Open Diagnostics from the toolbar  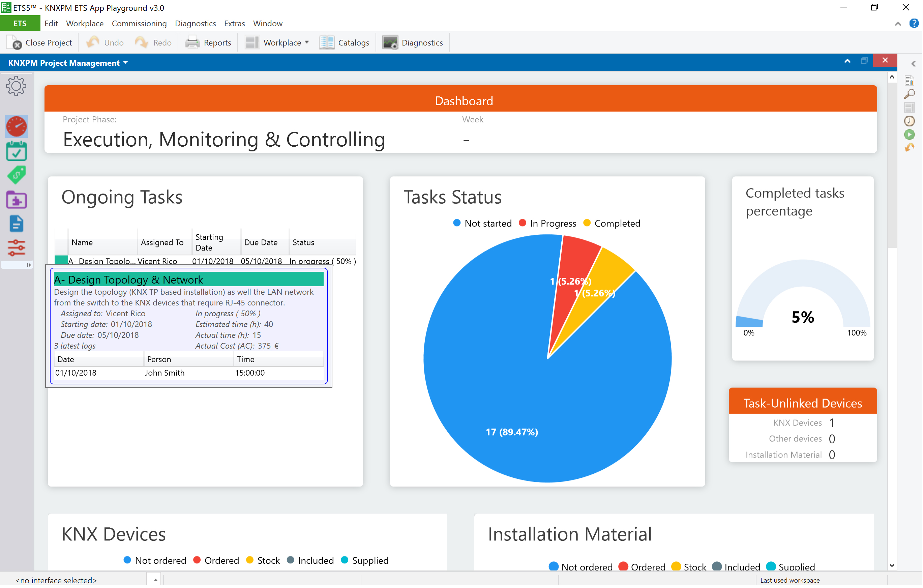click(413, 42)
